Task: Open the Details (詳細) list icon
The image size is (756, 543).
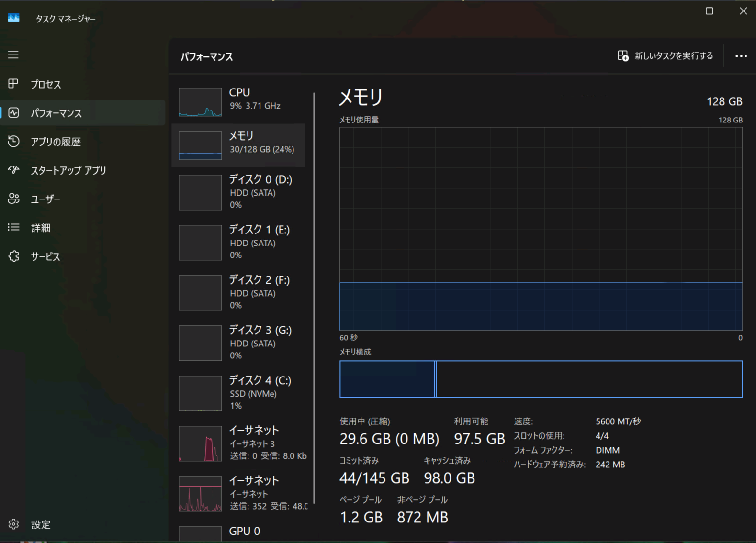Action: click(13, 228)
